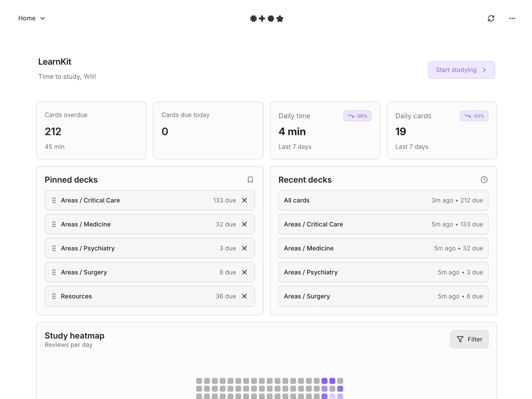
Task: Open the three-dots more options menu
Action: (512, 18)
